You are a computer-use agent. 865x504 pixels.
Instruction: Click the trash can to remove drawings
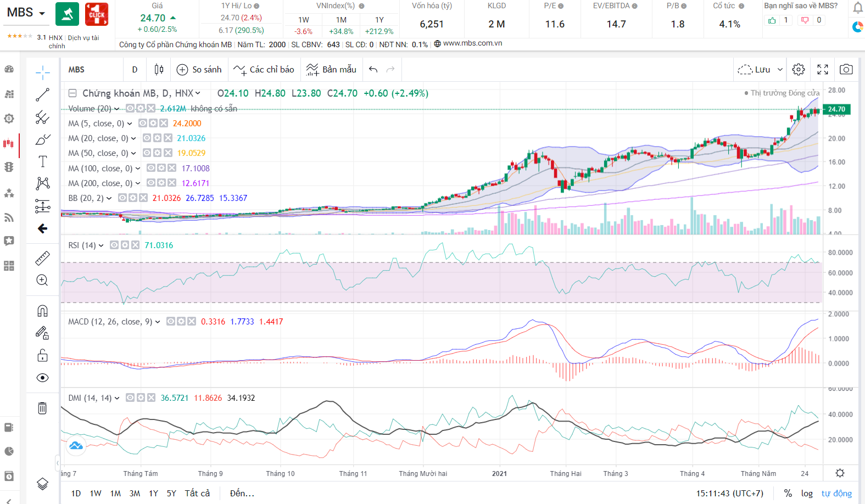click(42, 408)
